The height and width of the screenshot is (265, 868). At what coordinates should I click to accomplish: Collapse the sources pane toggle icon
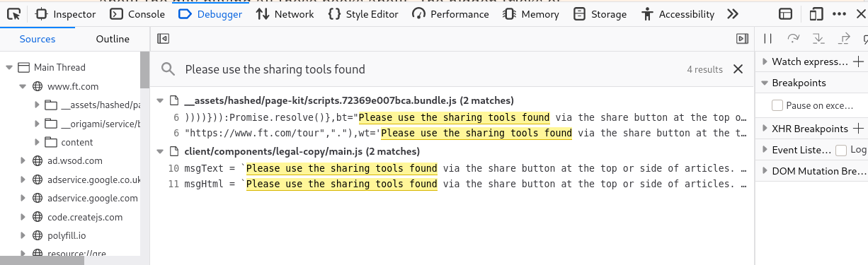[x=163, y=39]
